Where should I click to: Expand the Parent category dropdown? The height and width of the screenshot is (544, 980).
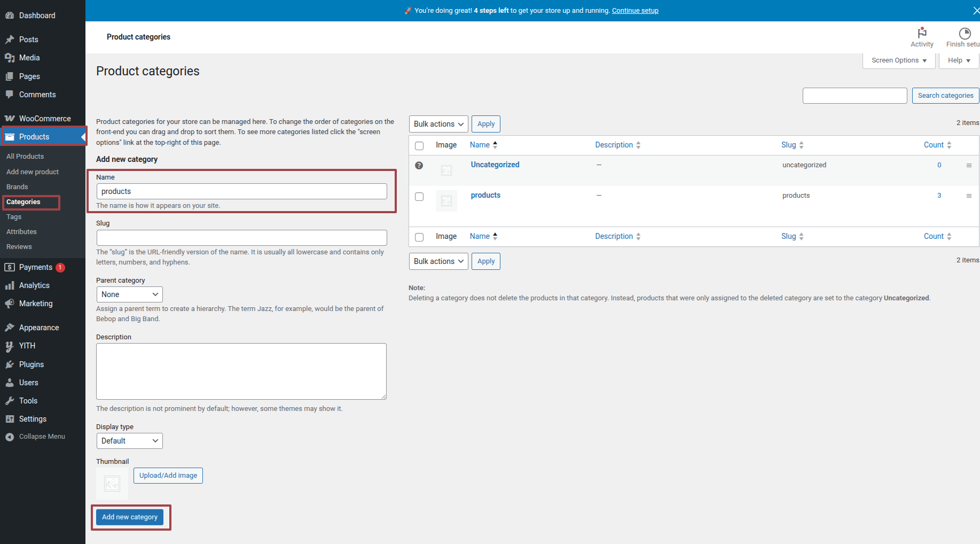click(129, 294)
